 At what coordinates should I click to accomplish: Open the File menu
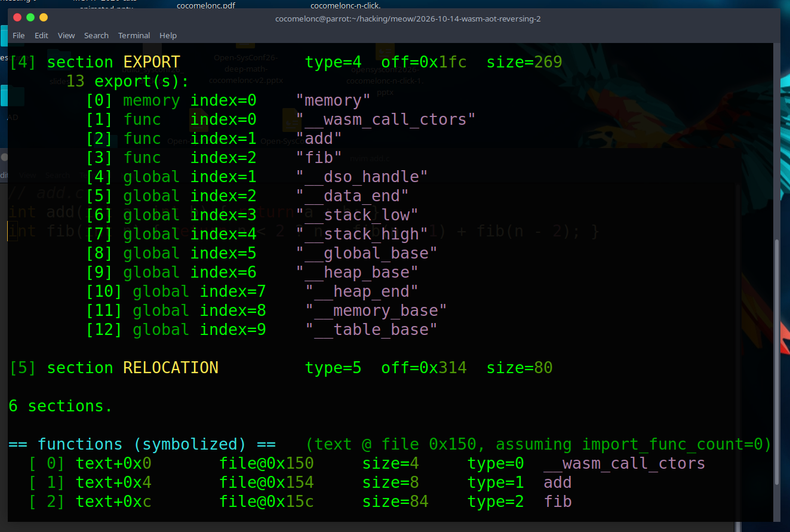tap(19, 35)
